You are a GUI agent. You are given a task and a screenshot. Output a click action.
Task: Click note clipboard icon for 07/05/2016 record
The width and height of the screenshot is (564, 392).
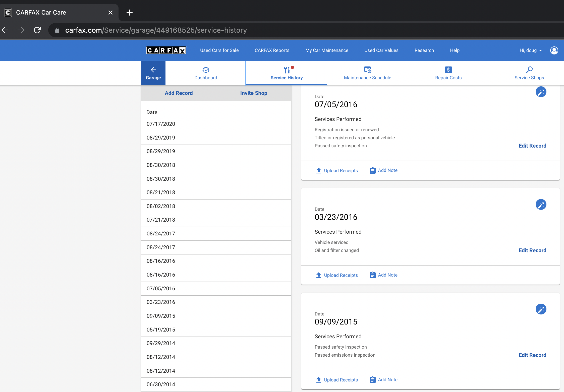point(373,170)
